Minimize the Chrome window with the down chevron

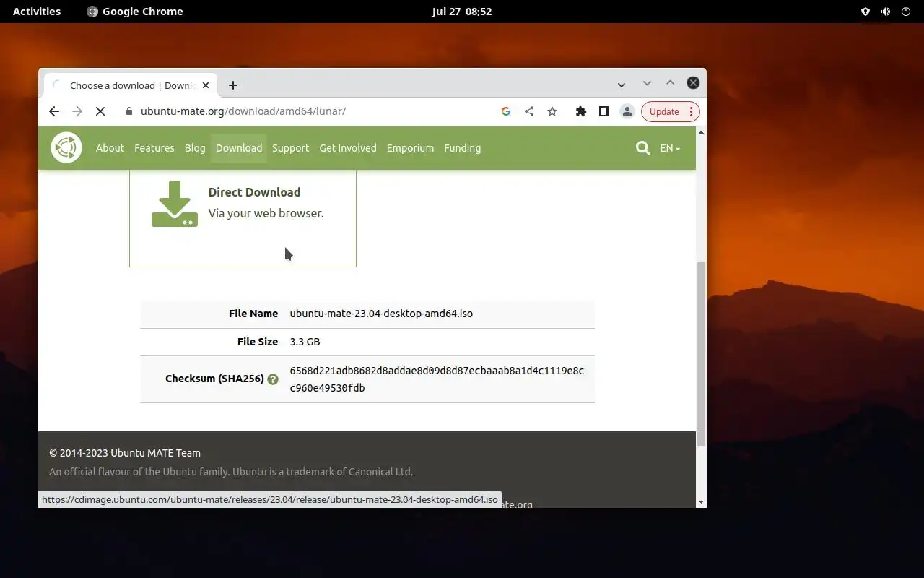[647, 83]
